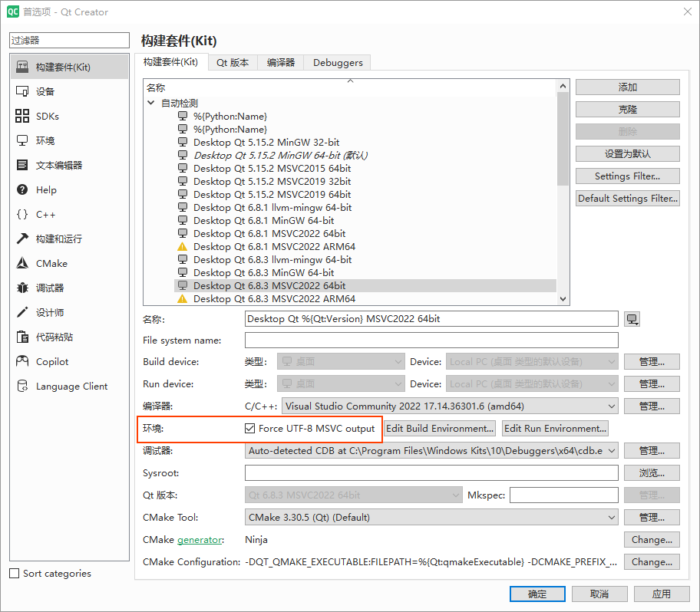Select the Copilot settings category
700x612 pixels.
(52, 362)
